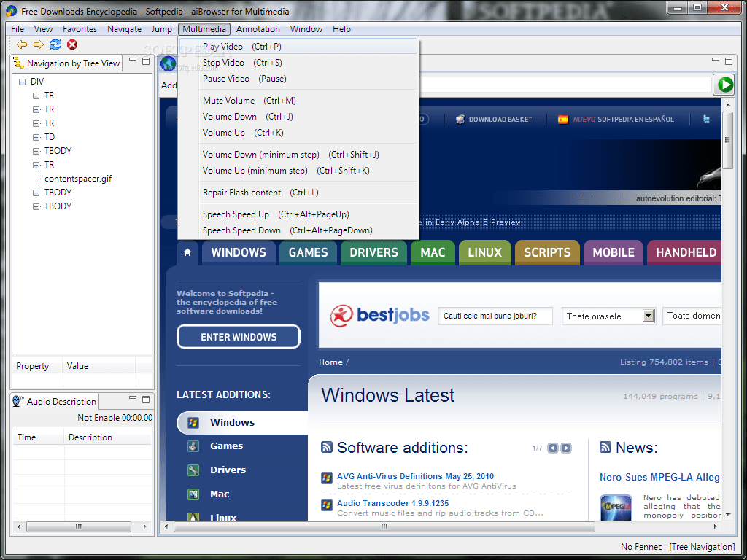Open the GAMES category tab
The width and height of the screenshot is (747, 560).
pos(309,253)
